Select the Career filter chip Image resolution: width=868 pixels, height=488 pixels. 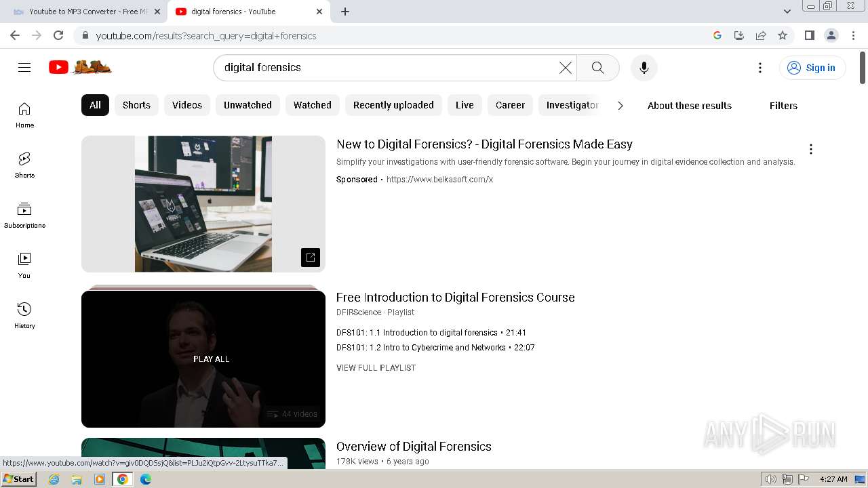coord(510,105)
